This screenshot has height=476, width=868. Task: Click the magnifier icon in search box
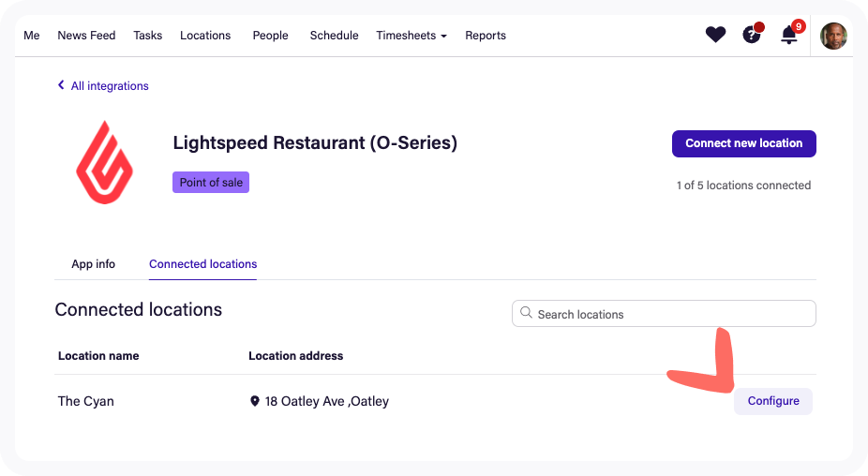(526, 313)
